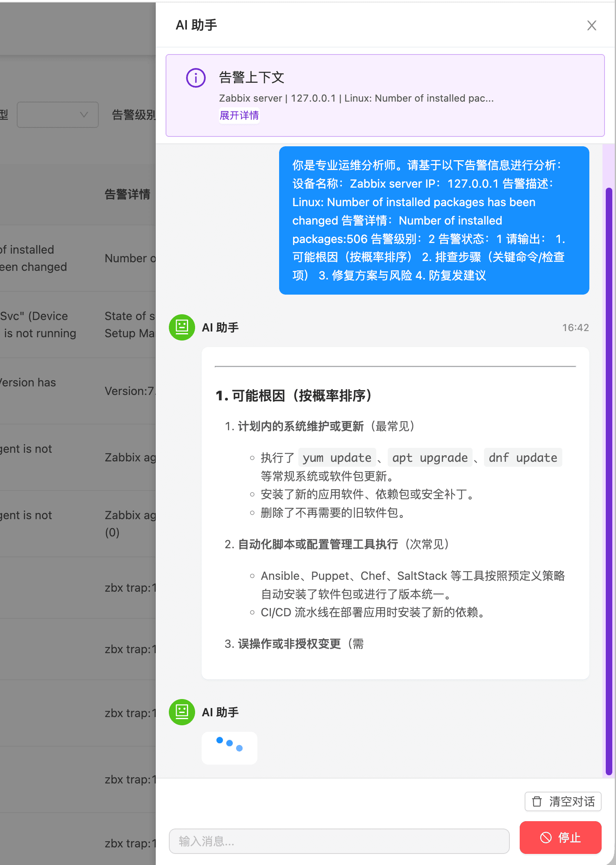Click the info icon beside 告警上下文

(x=196, y=77)
